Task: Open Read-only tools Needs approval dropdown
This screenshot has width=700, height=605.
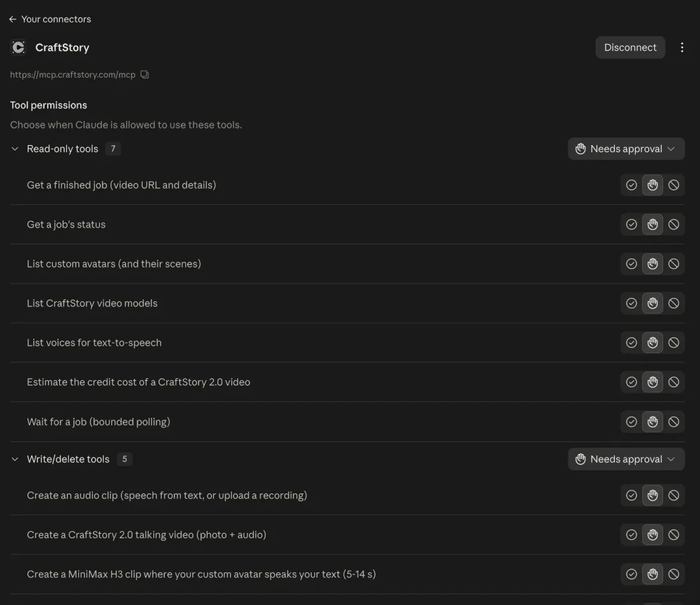Action: 626,149
